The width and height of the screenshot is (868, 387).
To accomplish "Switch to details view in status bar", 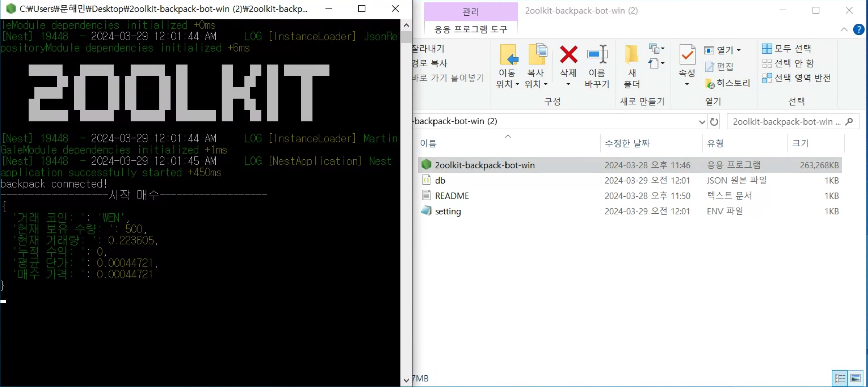I will click(840, 378).
